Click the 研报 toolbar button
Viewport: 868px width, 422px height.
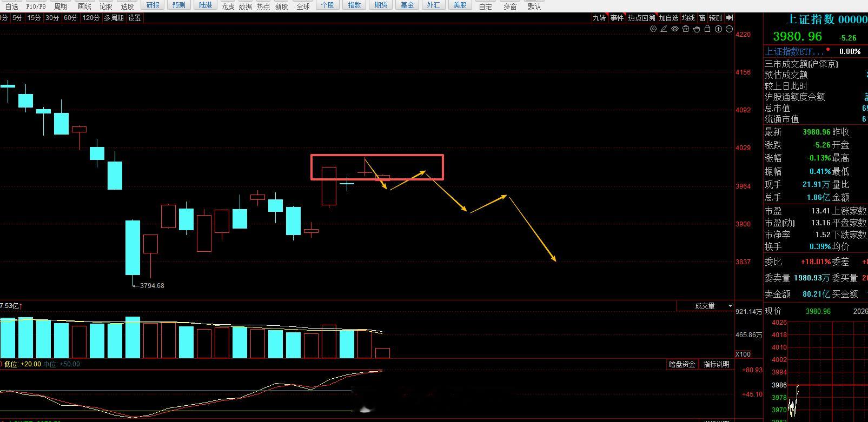(x=153, y=5)
